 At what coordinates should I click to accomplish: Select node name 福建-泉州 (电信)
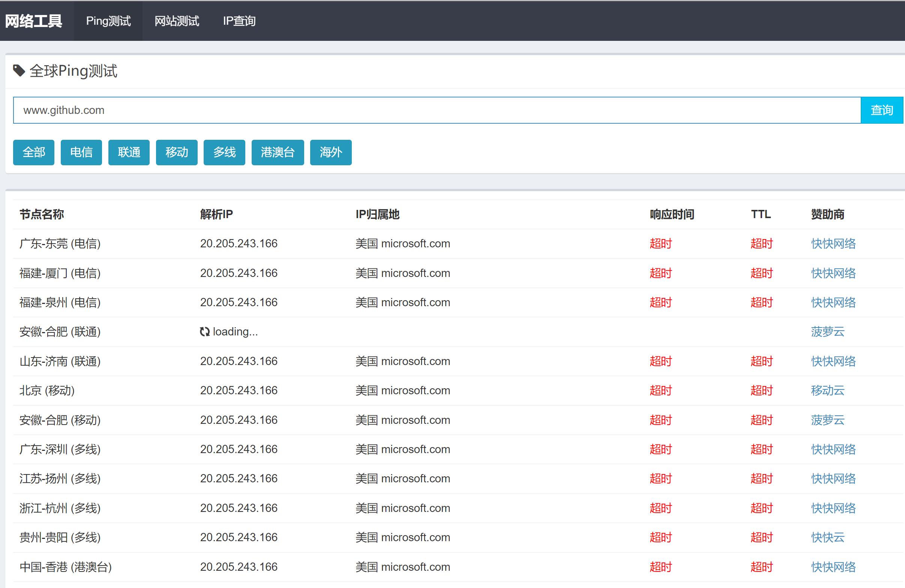click(60, 302)
